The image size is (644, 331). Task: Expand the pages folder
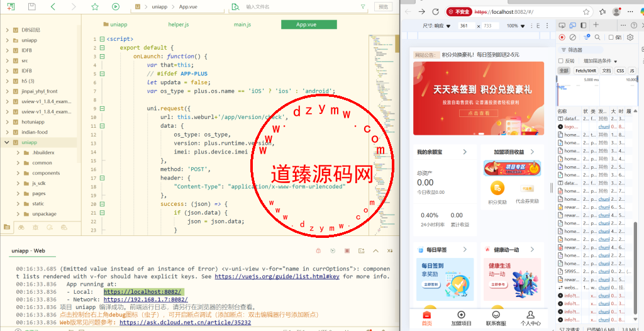18,193
